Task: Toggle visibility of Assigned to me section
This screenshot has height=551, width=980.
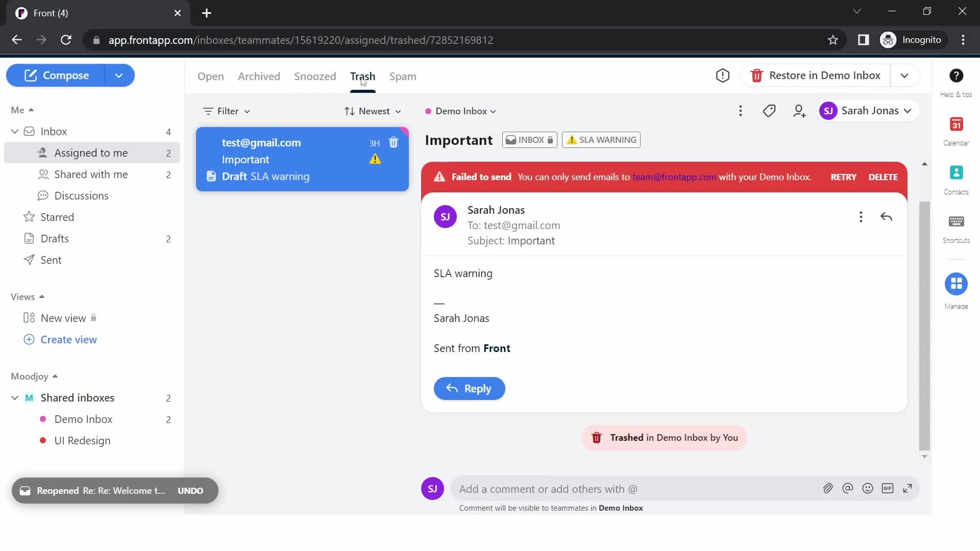Action: (x=15, y=131)
